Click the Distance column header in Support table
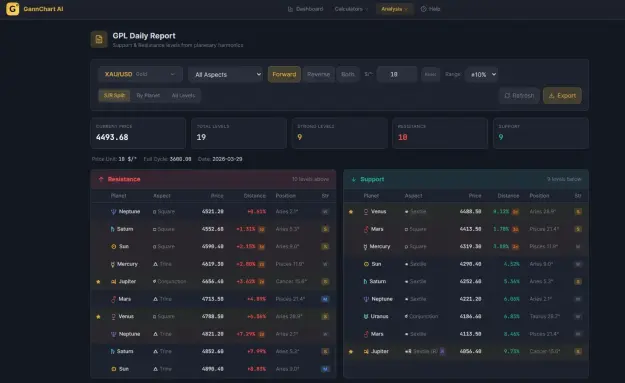625x383 pixels. [508, 196]
